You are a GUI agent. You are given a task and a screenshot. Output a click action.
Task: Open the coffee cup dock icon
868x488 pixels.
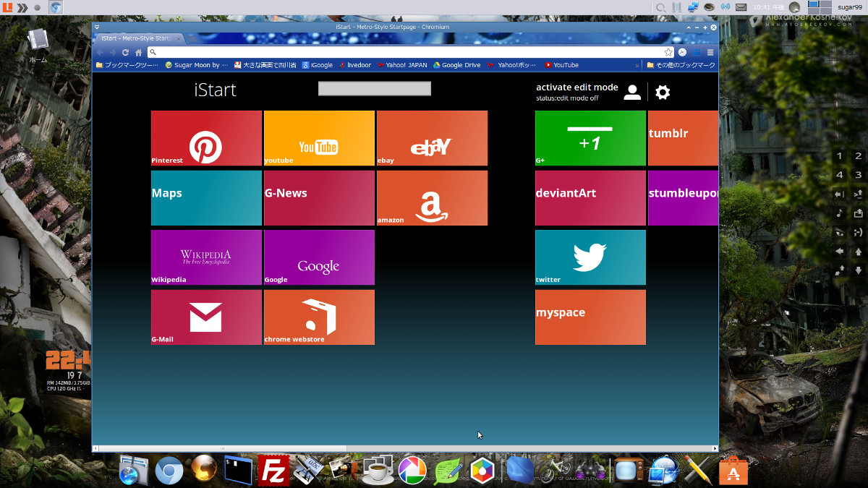pos(378,470)
